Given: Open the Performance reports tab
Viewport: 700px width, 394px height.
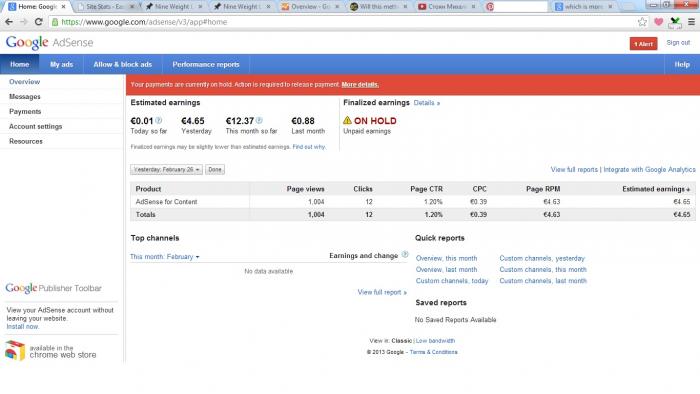Looking at the screenshot, I should 206,64.
